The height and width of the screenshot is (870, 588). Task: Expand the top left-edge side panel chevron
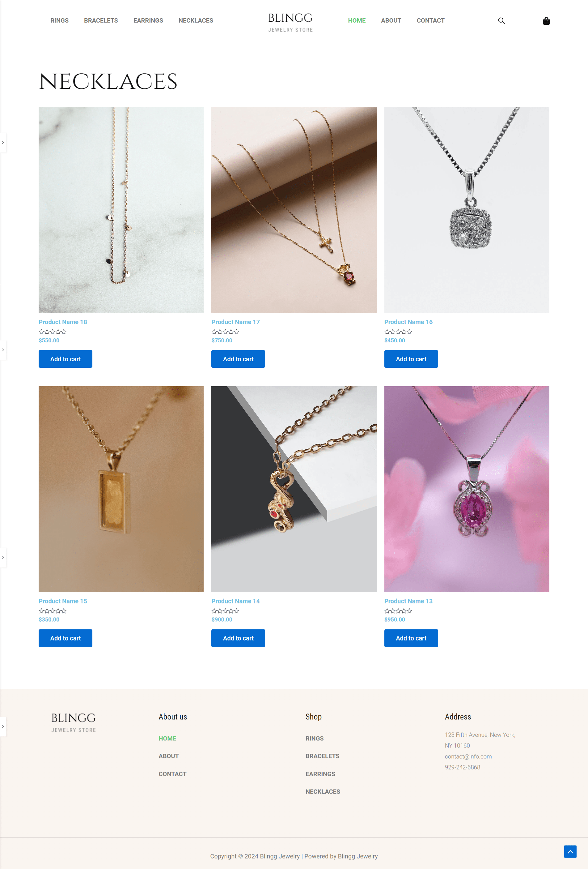(x=3, y=142)
